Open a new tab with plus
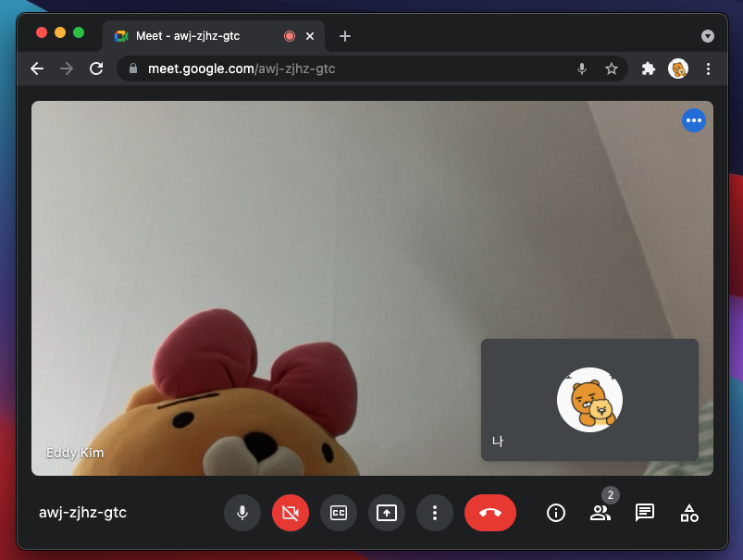Viewport: 743px width, 560px height. 345,36
